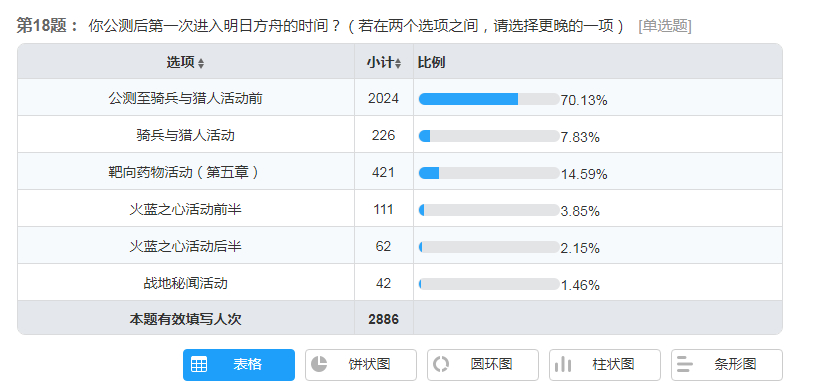Click the [单选题] label in question title
The image size is (814, 392).
tap(664, 26)
